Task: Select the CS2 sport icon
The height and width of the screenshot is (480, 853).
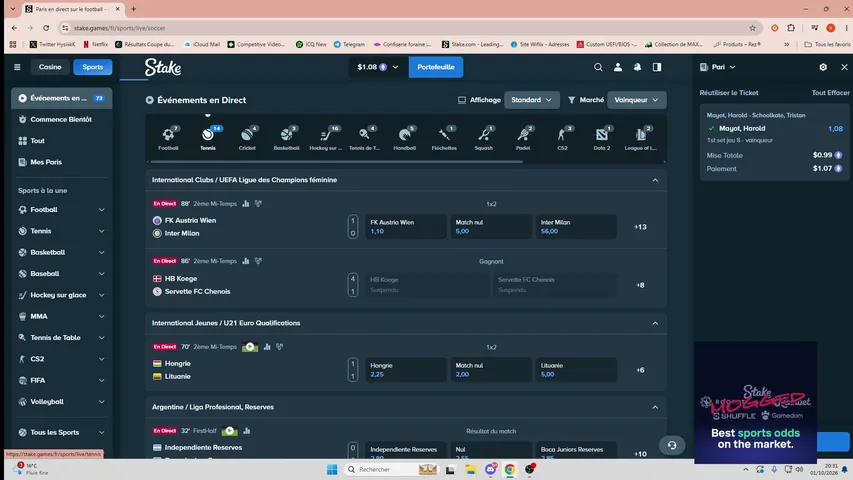Action: pos(563,138)
